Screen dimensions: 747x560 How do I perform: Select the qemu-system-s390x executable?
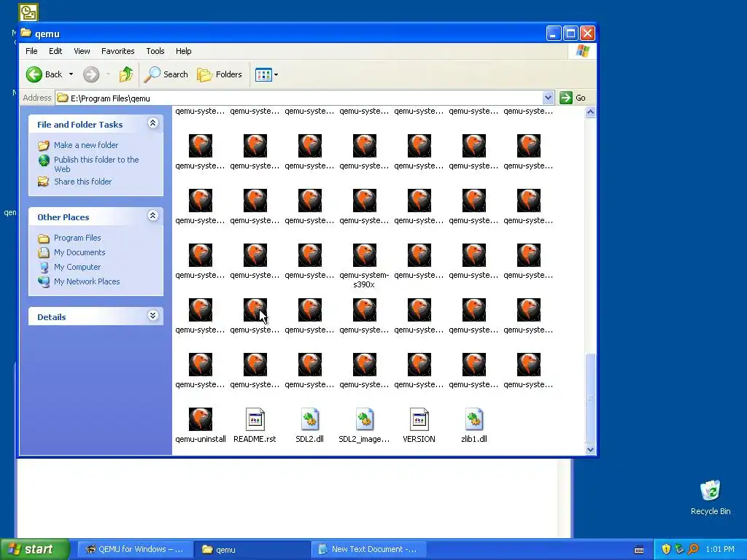[x=364, y=265]
